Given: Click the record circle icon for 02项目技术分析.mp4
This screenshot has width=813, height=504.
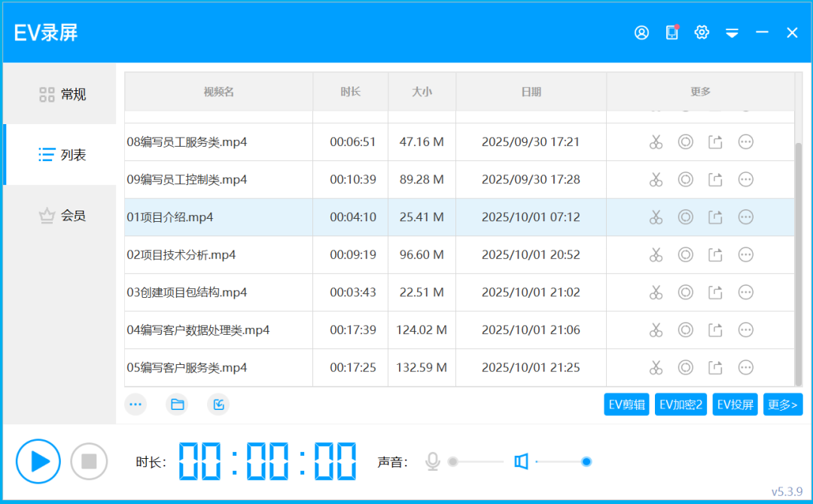Looking at the screenshot, I should [686, 254].
